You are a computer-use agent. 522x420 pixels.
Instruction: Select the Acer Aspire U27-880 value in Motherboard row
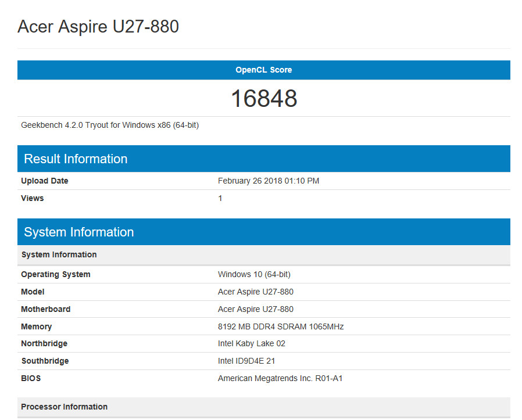click(256, 309)
